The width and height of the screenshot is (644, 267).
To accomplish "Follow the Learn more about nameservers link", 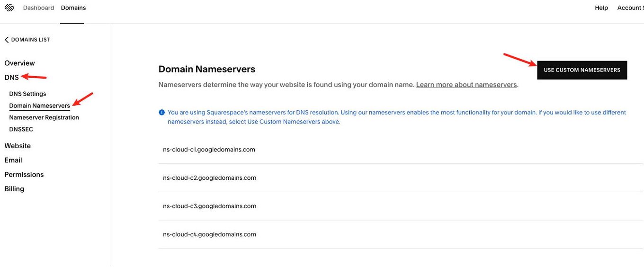I will [466, 85].
